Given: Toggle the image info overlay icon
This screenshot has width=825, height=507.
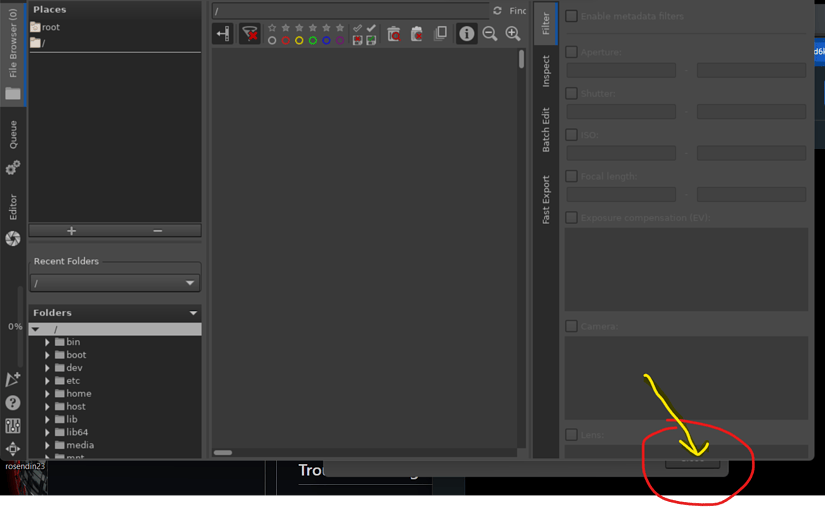Looking at the screenshot, I should point(466,34).
